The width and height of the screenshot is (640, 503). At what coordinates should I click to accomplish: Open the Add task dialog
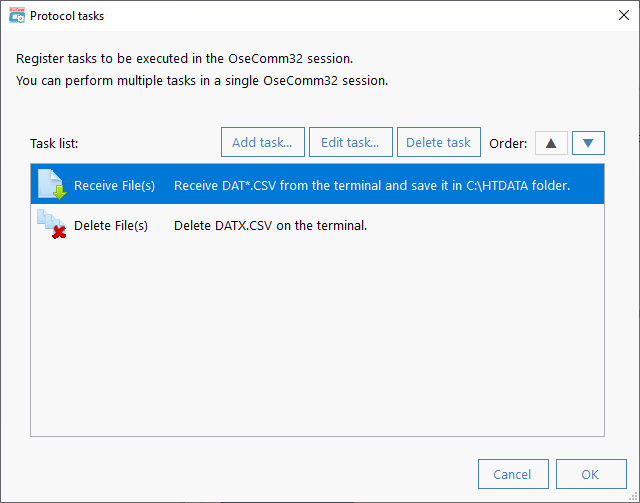point(263,142)
